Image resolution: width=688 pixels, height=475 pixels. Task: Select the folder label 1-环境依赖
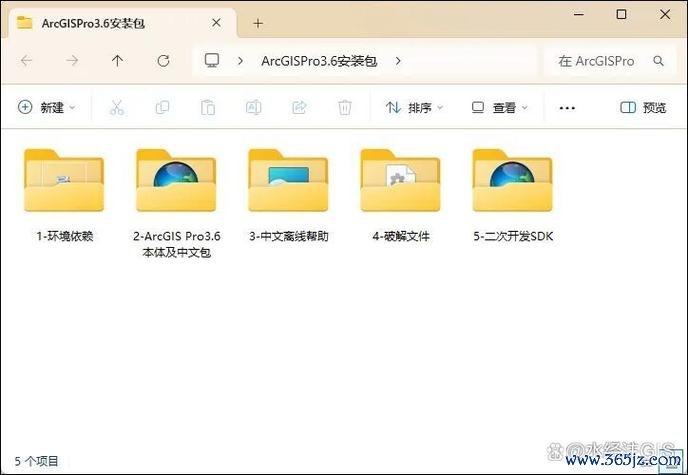click(64, 236)
